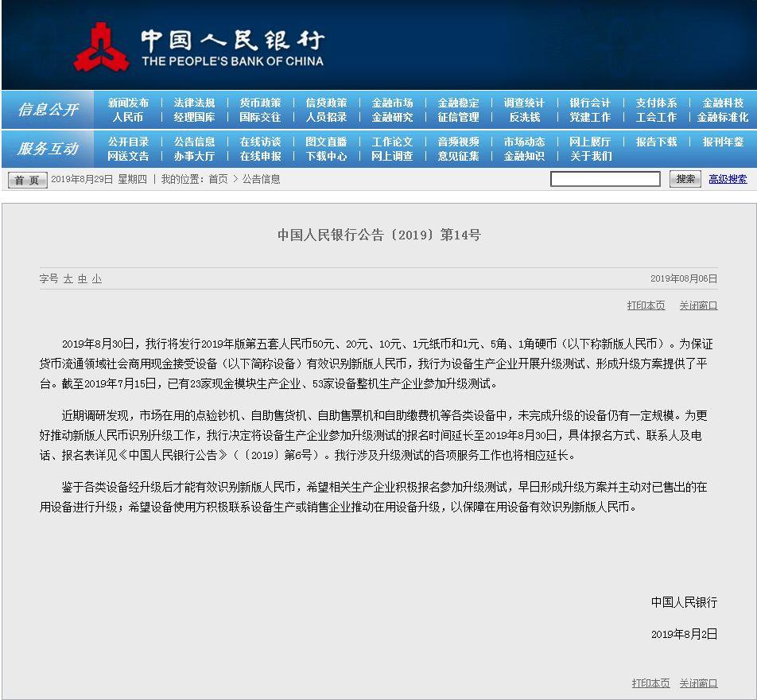
Task: Click announcement title 中国人民银行公告〔2019〕第14号
Action: click(x=379, y=235)
